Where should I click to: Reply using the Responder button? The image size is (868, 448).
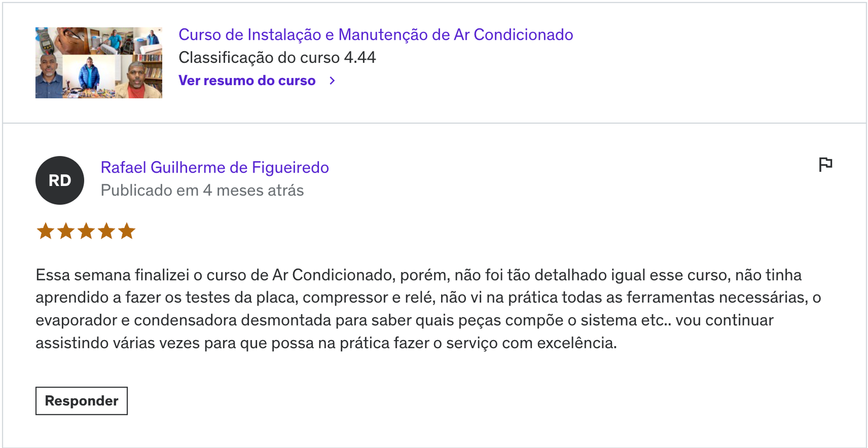click(81, 401)
